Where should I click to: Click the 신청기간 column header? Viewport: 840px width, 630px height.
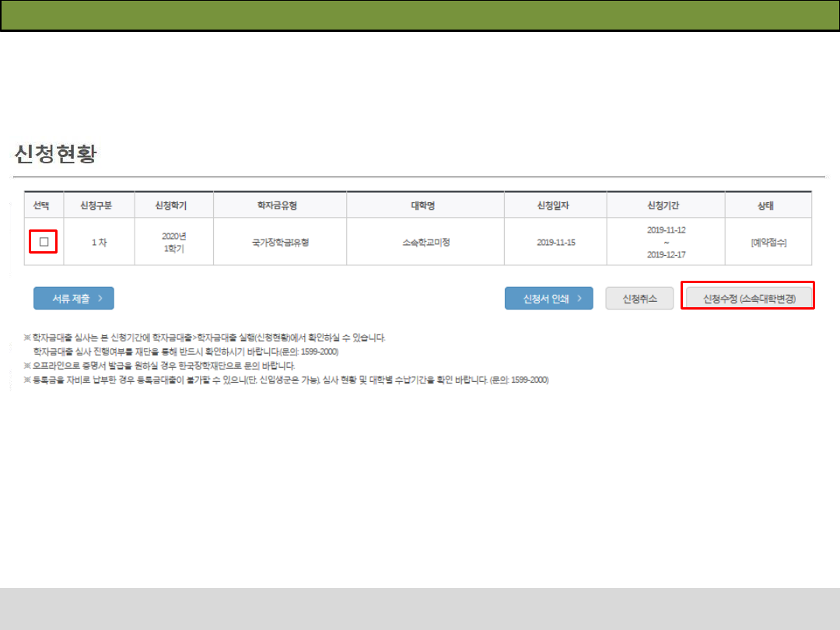666,205
